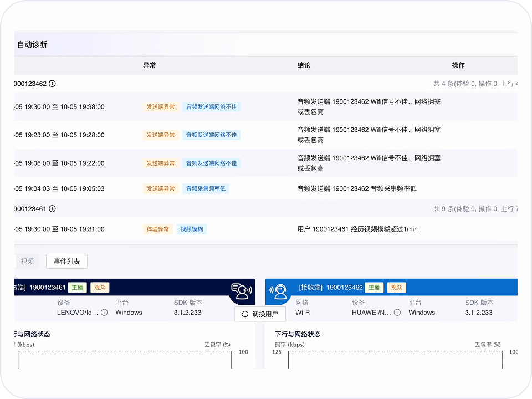The height and width of the screenshot is (399, 532).
Task: Click sender SDK version 3.1.2.233
Action: [x=188, y=313]
